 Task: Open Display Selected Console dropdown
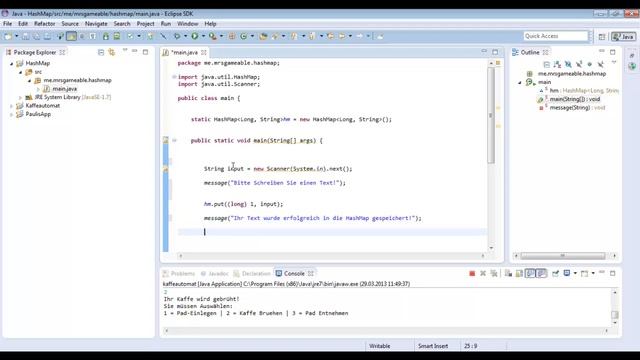tap(575, 273)
